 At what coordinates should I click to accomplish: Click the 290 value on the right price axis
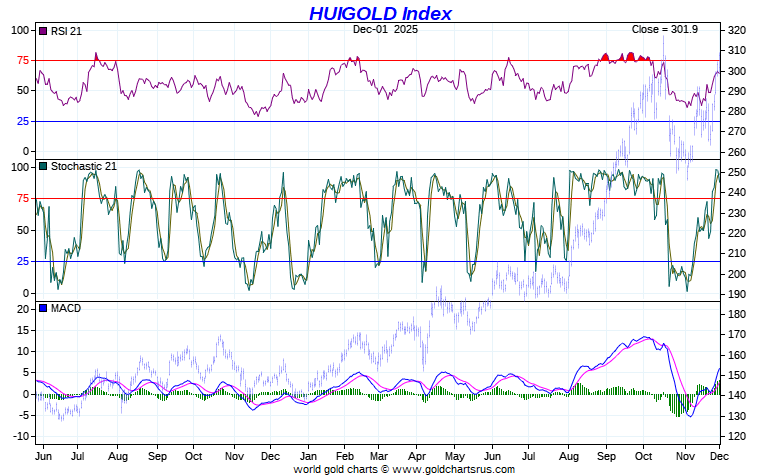(x=737, y=91)
